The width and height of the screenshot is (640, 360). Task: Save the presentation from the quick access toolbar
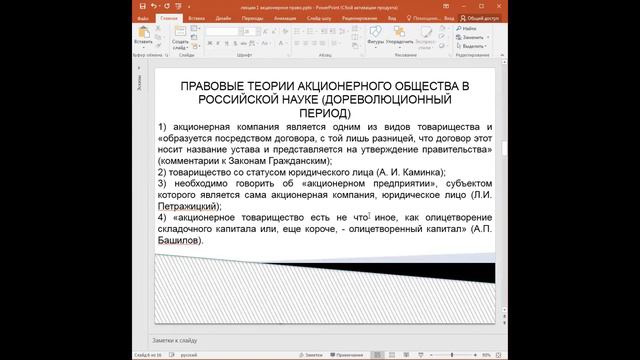pyautogui.click(x=142, y=6)
